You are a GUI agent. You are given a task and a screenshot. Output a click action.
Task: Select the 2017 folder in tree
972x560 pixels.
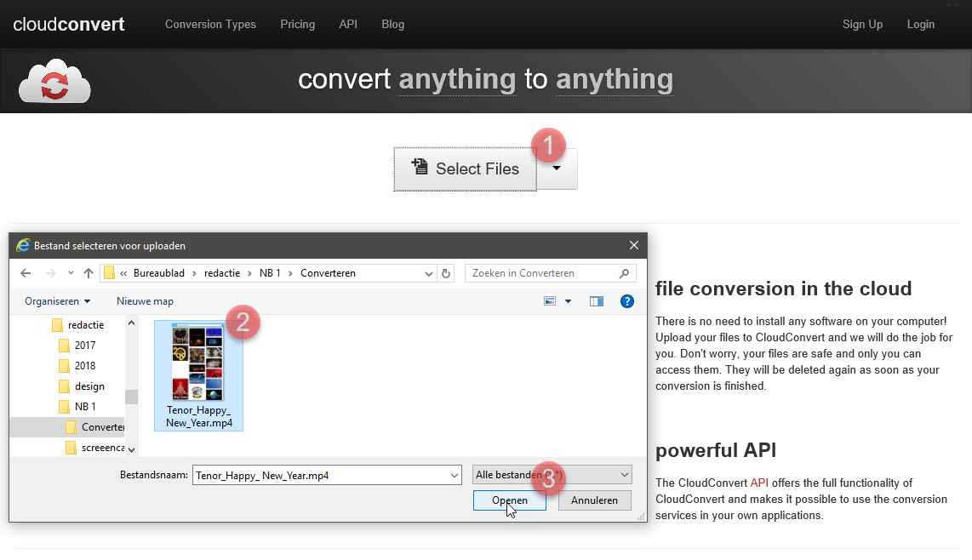click(x=78, y=346)
